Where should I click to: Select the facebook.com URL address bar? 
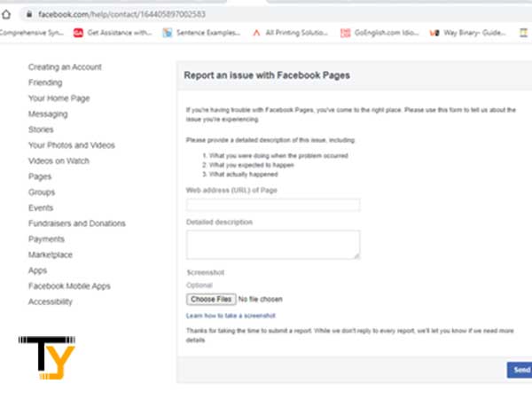tap(275, 14)
